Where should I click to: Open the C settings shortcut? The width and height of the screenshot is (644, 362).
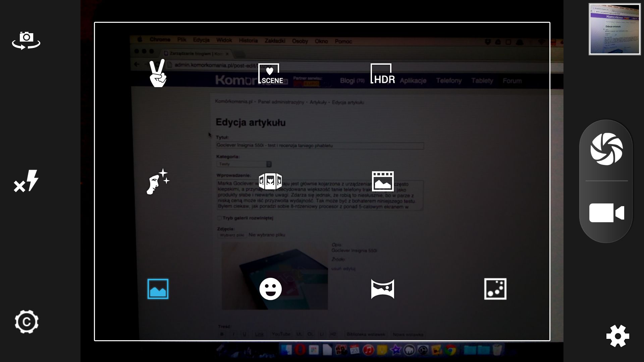26,321
